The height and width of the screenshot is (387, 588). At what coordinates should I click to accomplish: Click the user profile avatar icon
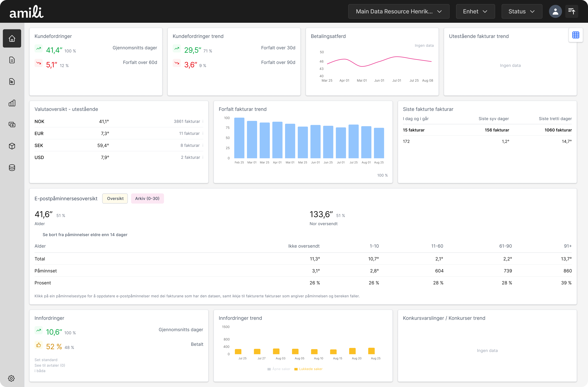pos(555,11)
